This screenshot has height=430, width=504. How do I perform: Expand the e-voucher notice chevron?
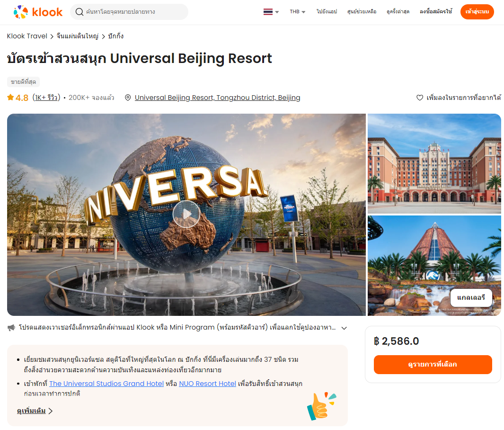point(344,328)
